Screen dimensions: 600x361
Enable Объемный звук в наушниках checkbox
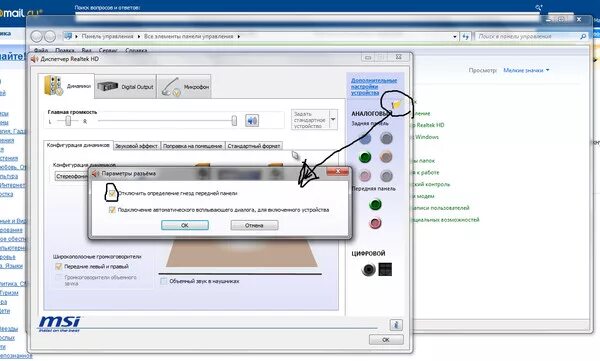click(x=164, y=281)
